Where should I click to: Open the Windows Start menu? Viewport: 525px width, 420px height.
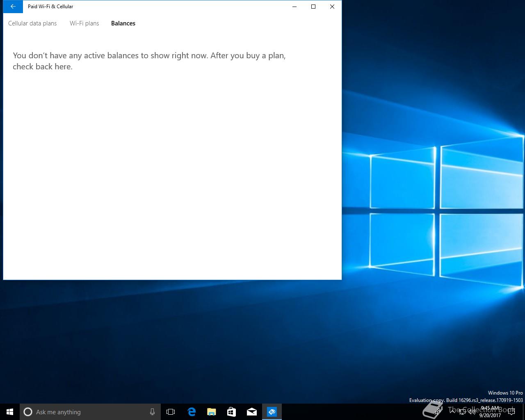(x=10, y=412)
